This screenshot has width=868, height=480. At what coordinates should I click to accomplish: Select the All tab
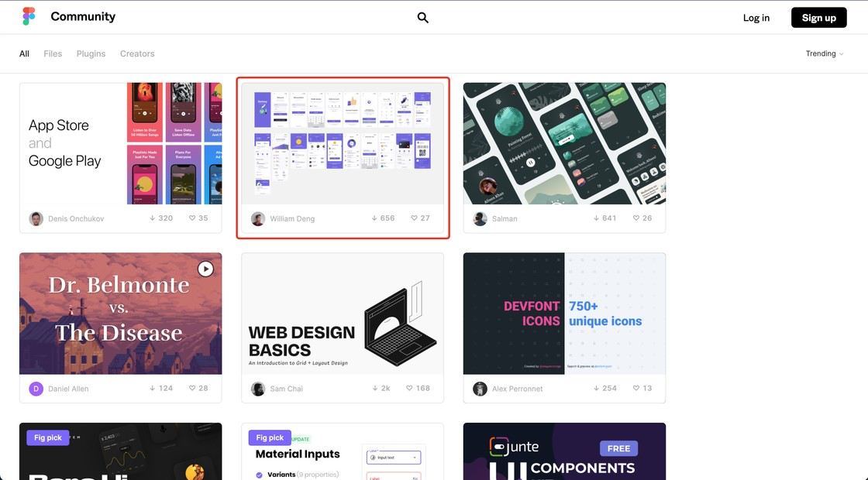[x=24, y=53]
